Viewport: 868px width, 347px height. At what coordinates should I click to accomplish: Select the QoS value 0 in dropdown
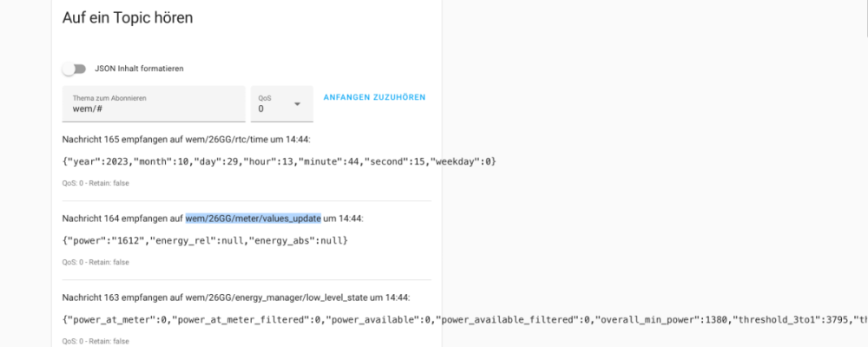tap(261, 109)
